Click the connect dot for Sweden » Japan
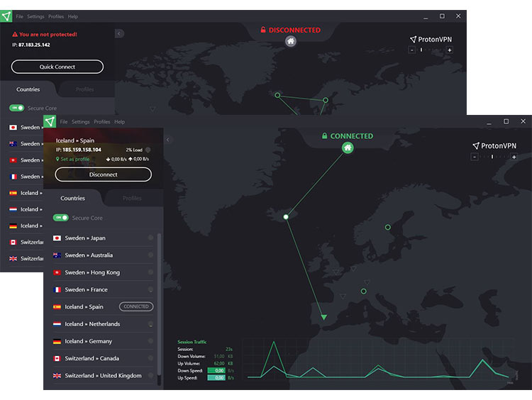 pos(150,238)
